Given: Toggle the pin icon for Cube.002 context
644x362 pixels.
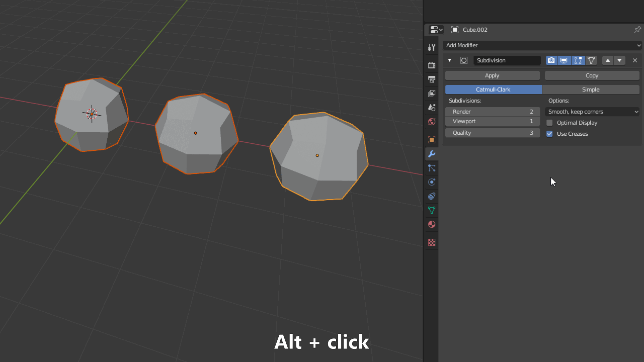Looking at the screenshot, I should coord(637,30).
